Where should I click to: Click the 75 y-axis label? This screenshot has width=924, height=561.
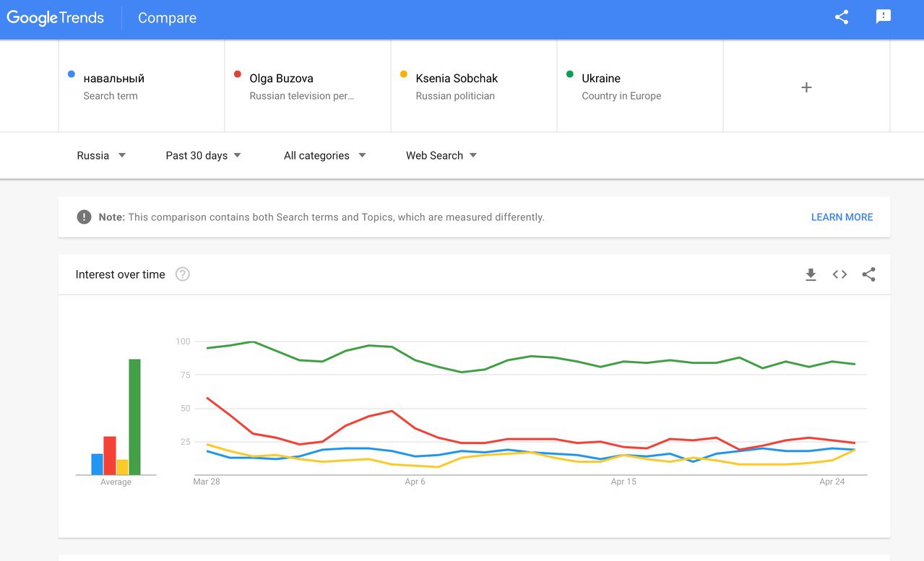tap(185, 375)
